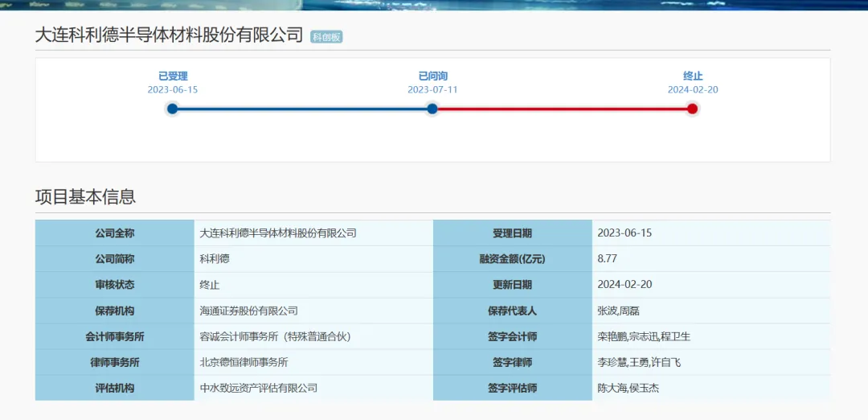Click company full name value in table
This screenshot has width=868, height=420.
click(278, 233)
